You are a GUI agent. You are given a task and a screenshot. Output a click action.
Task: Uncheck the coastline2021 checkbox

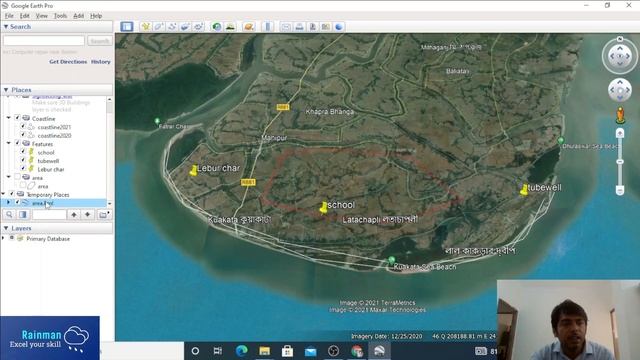pos(23,126)
